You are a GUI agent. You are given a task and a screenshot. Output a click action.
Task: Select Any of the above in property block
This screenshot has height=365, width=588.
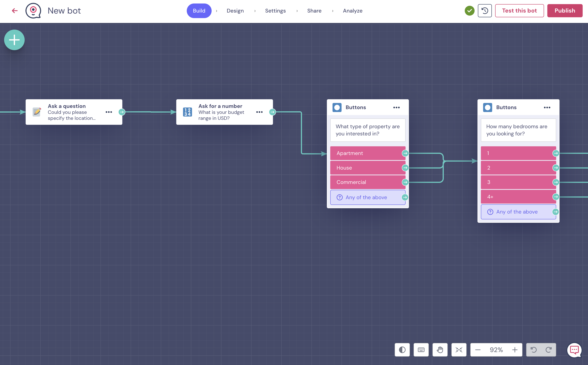(x=368, y=198)
